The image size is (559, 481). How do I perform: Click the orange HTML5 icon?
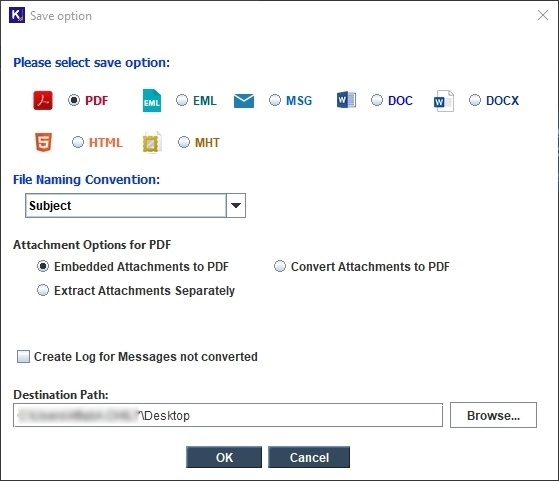[43, 142]
